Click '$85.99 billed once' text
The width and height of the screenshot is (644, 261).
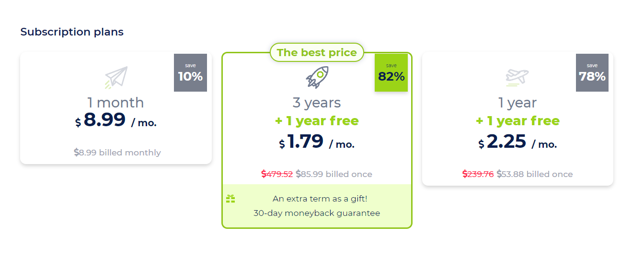point(334,174)
